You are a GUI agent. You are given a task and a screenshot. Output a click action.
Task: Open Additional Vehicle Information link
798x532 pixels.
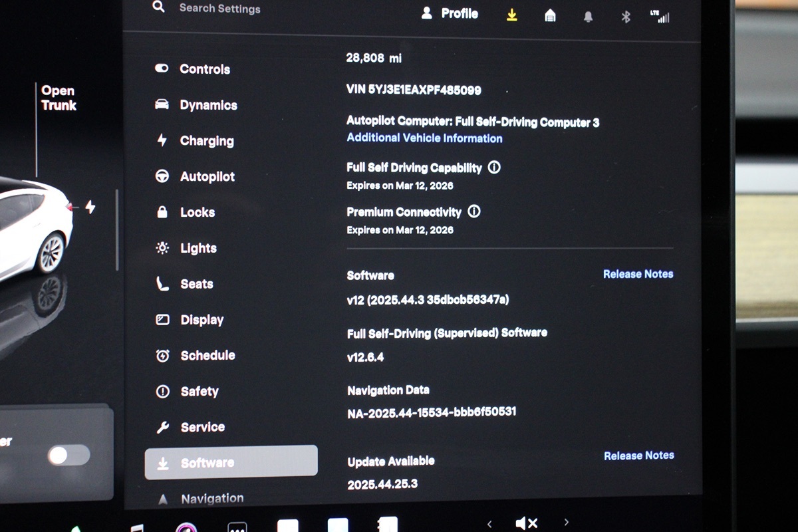424,138
